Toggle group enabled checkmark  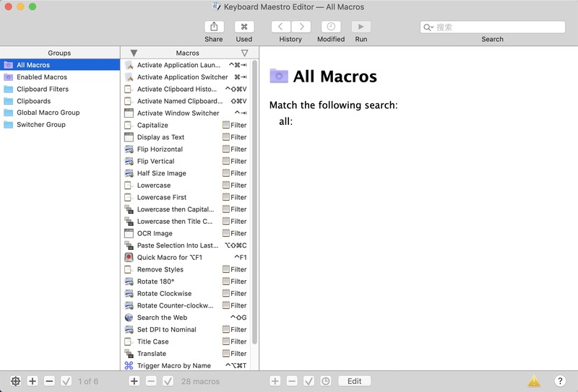[x=66, y=381]
